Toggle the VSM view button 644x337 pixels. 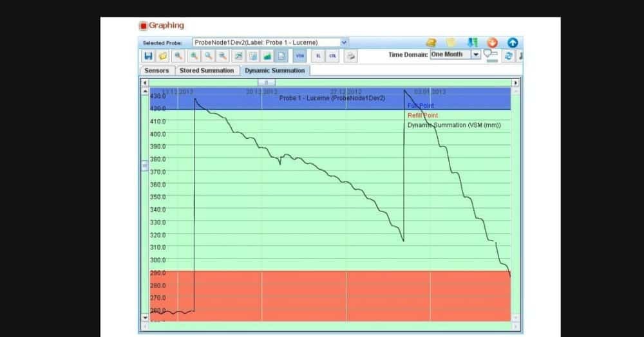point(300,56)
